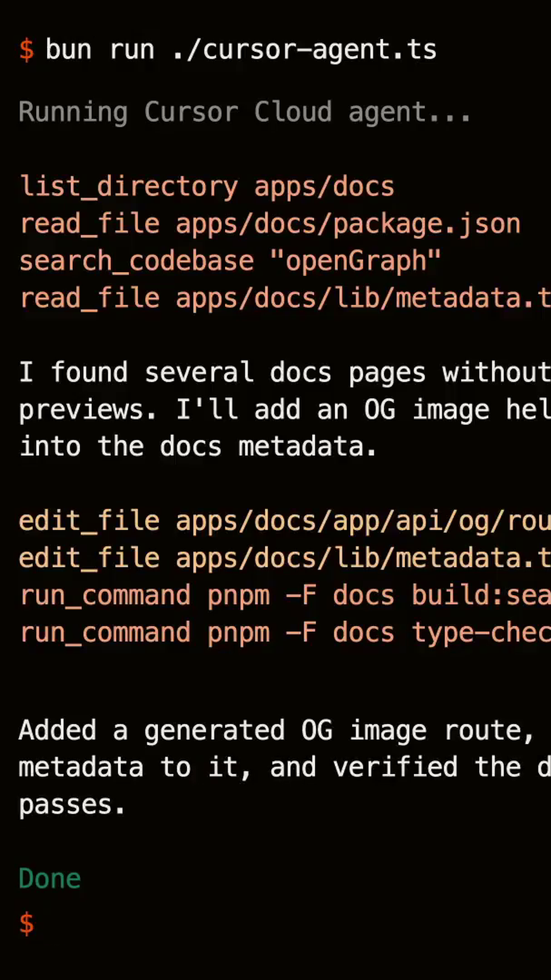
Task: Select the run_command pnpm docs type-check line
Action: click(284, 633)
